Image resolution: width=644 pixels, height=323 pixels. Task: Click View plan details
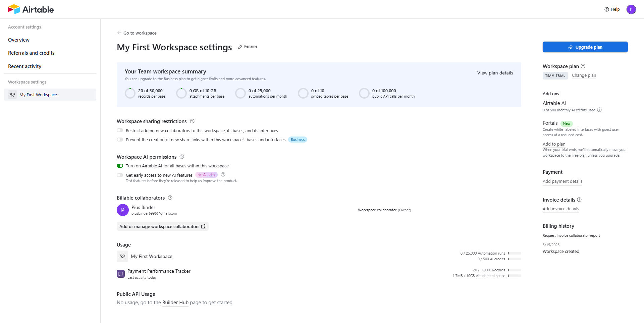pyautogui.click(x=495, y=73)
